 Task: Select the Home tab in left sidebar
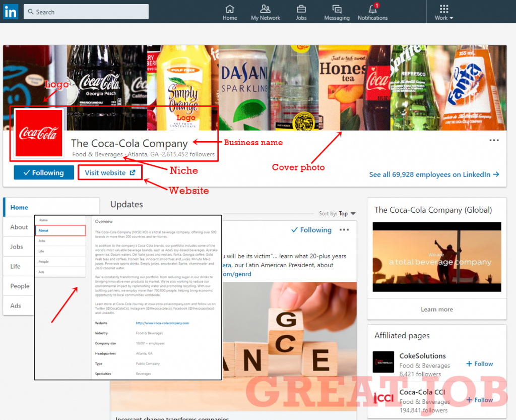[51, 207]
